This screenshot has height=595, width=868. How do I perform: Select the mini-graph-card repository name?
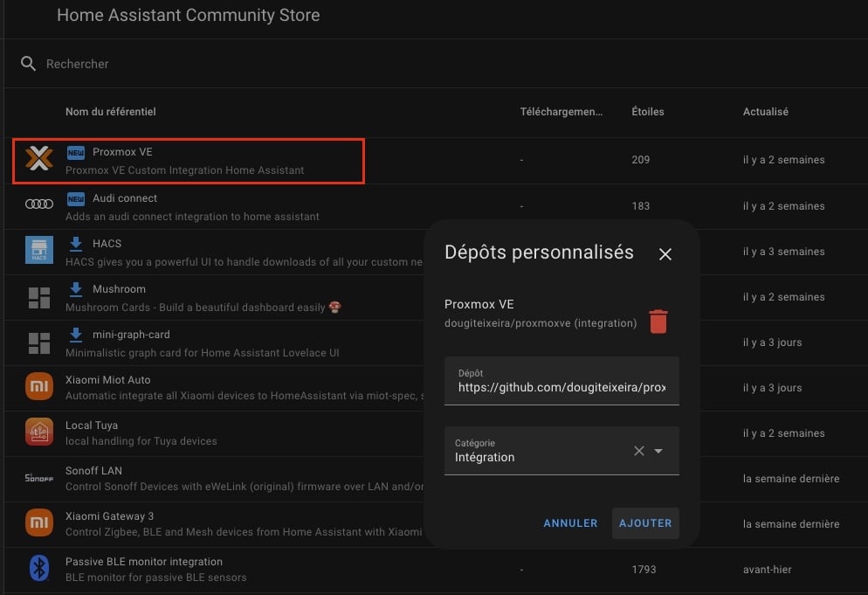tap(131, 334)
